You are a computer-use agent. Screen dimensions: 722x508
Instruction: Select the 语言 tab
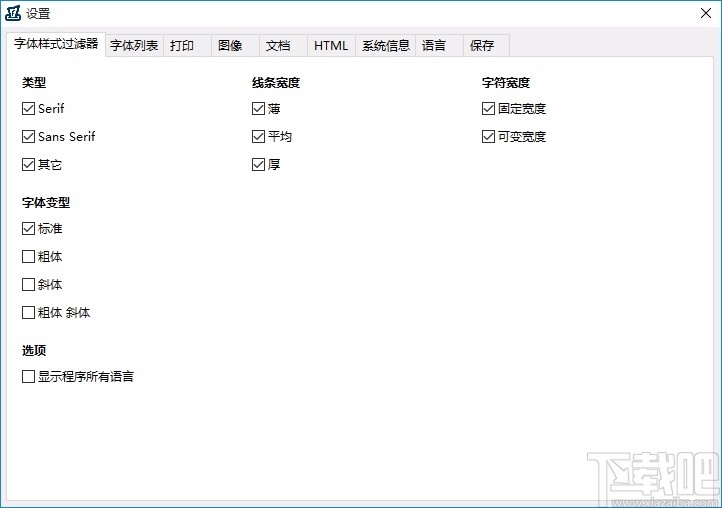[439, 46]
